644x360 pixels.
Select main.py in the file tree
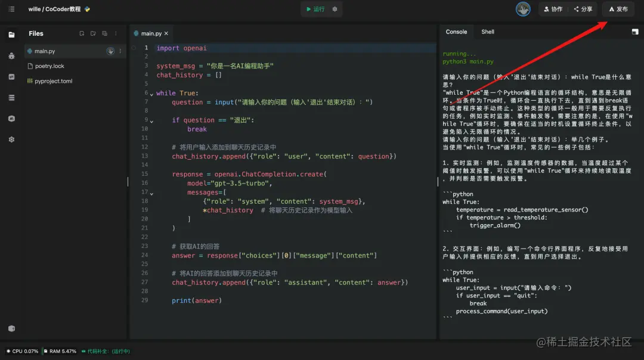pos(75,51)
